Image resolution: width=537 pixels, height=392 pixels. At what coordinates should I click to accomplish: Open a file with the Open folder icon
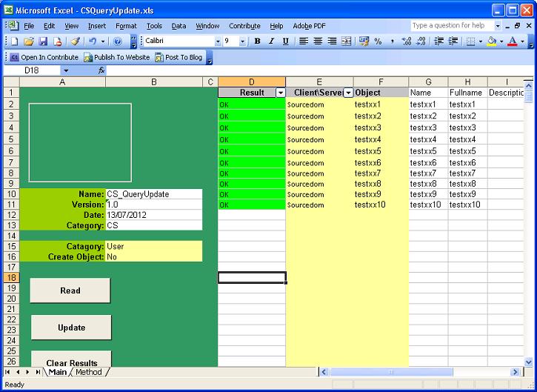29,41
